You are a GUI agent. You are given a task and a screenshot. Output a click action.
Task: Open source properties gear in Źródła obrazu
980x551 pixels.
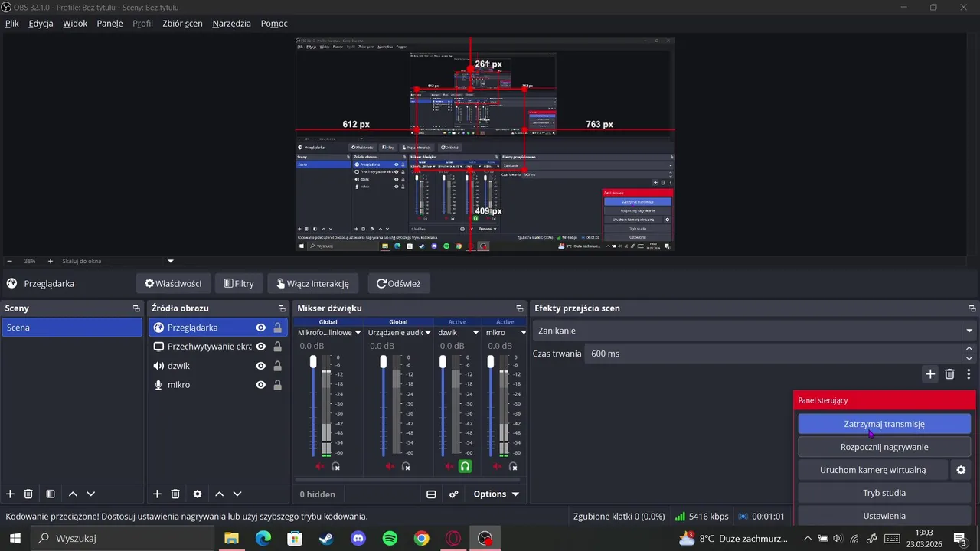198,494
